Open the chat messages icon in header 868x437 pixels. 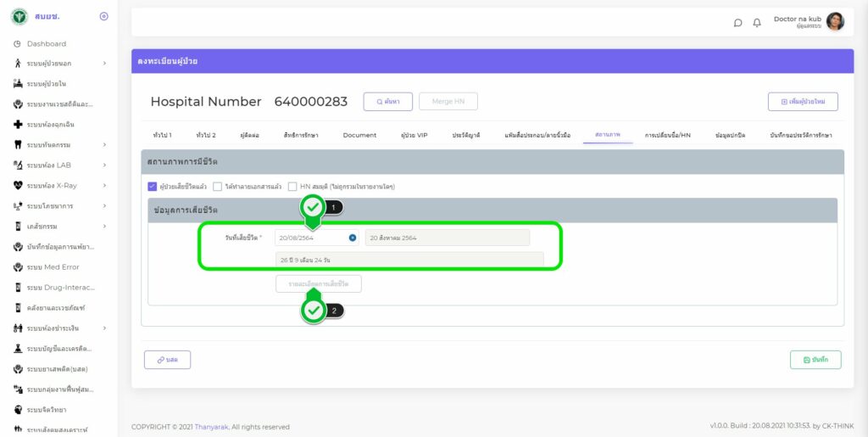(737, 23)
